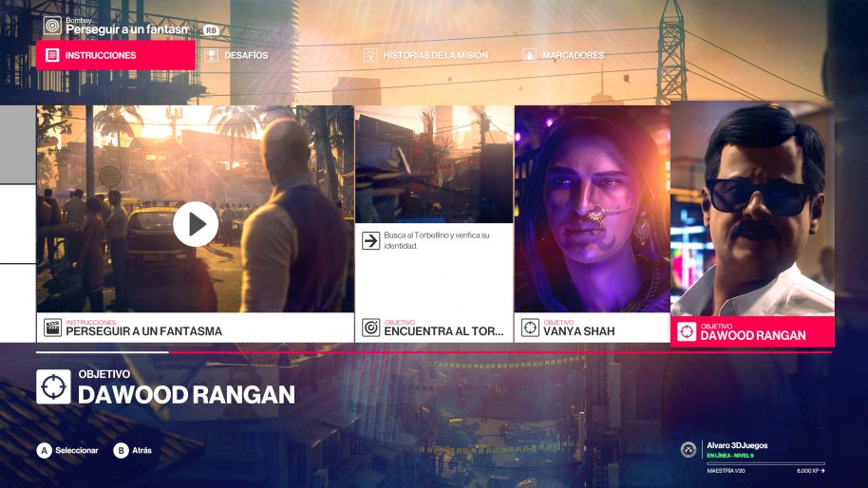The image size is (868, 488).
Task: Open the Dawood Rangan target portrait
Action: click(752, 209)
